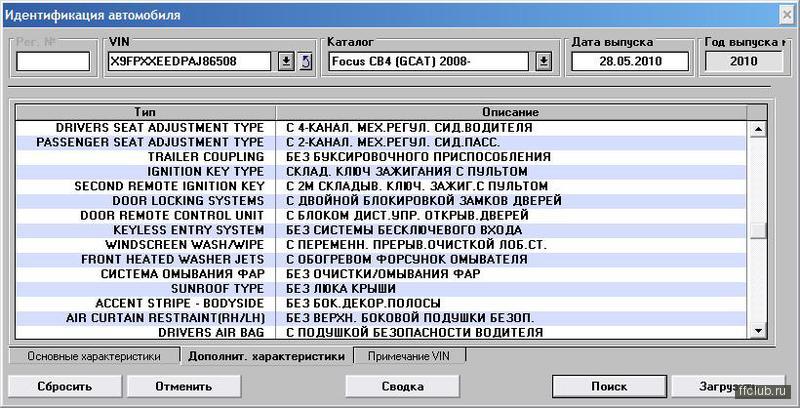
Task: Select the AIR CURTAIN RESTRAINT(RH/LH) row
Action: (x=381, y=318)
